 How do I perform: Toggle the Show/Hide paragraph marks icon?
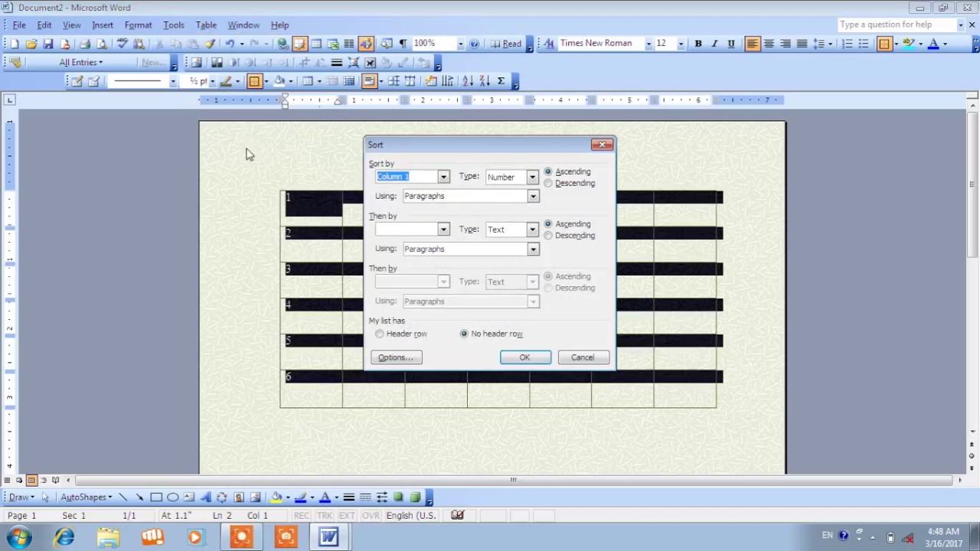click(403, 44)
